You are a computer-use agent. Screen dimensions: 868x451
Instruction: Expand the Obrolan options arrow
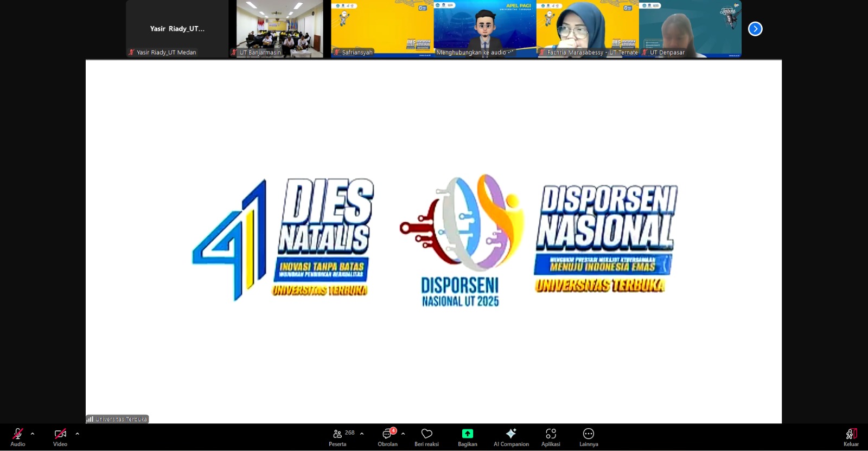click(403, 434)
